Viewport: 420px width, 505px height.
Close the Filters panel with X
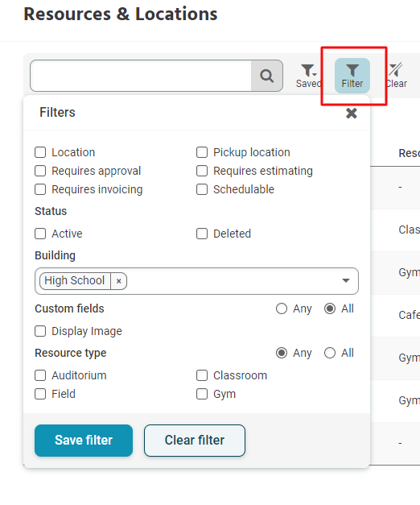pyautogui.click(x=352, y=113)
